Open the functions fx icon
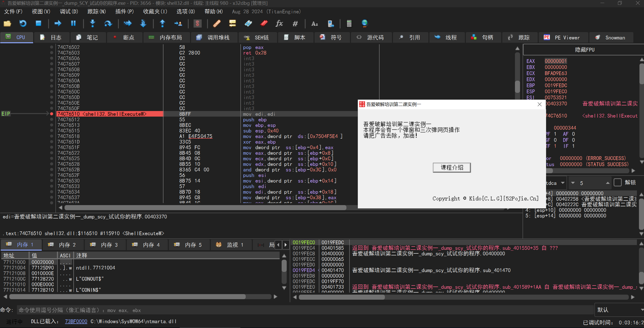 (x=279, y=24)
